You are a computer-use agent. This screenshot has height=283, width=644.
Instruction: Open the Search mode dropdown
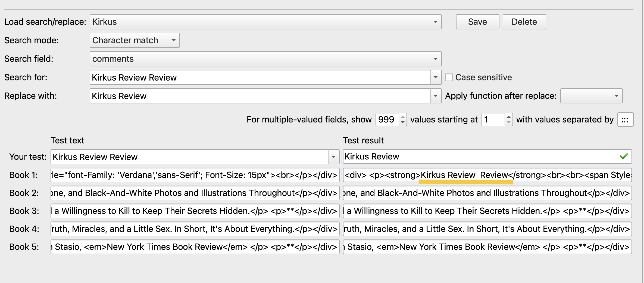click(173, 40)
